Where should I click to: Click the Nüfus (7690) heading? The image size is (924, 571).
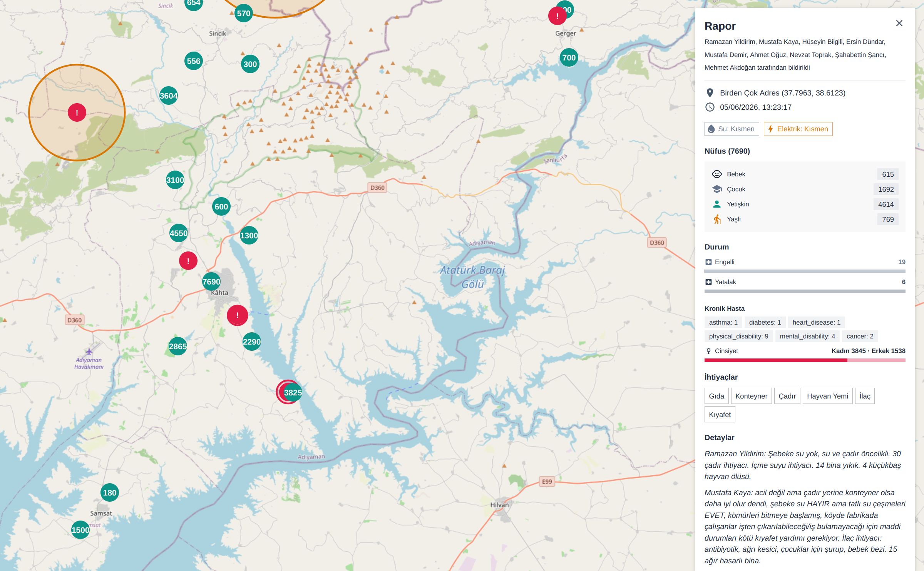point(727,151)
